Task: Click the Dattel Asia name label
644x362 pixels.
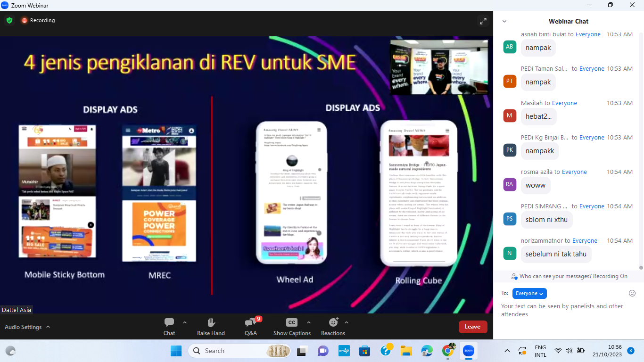Action: (16, 310)
